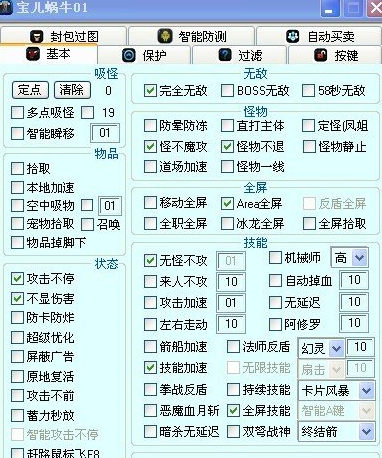Image resolution: width=382 pixels, height=458 pixels.
Task: Click the 保护 tab shield icon
Action: [x=129, y=55]
